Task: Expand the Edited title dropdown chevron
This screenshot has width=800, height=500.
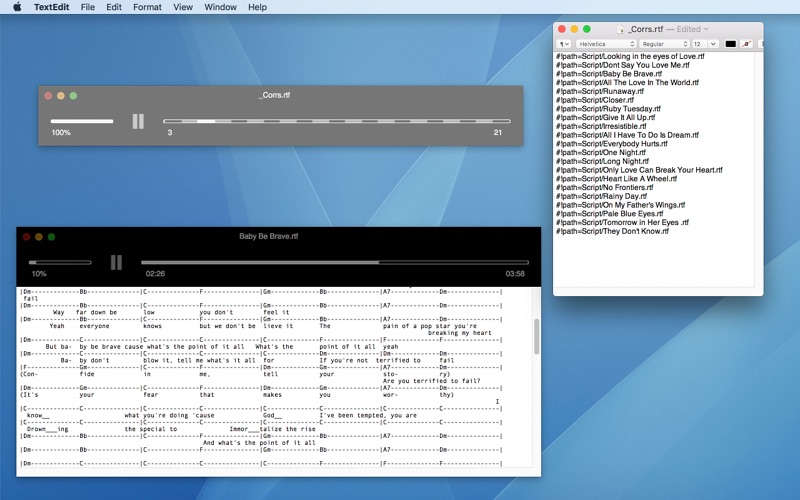Action: pos(706,29)
